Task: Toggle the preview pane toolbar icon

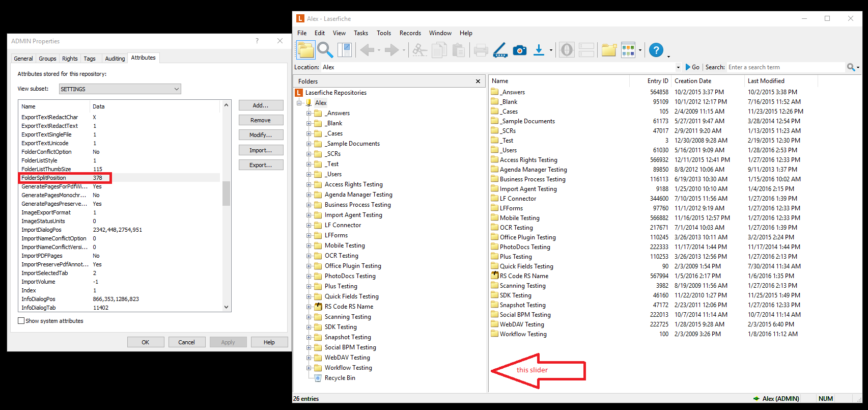Action: click(345, 50)
